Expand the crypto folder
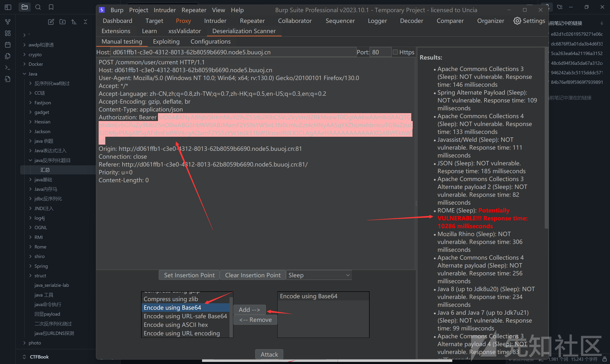This screenshot has height=364, width=610. 24,55
